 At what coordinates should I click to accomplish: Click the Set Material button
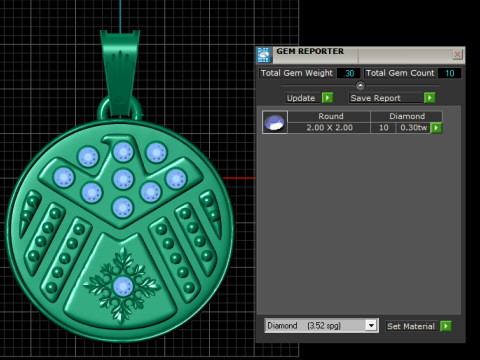412,326
